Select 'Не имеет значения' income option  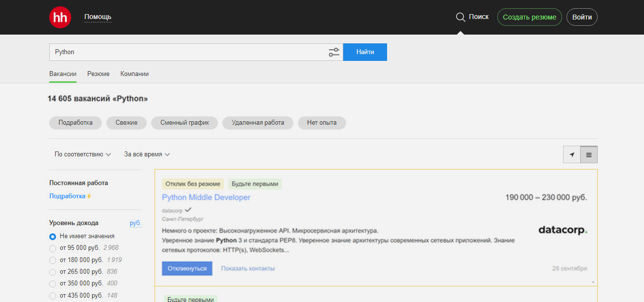(53, 236)
